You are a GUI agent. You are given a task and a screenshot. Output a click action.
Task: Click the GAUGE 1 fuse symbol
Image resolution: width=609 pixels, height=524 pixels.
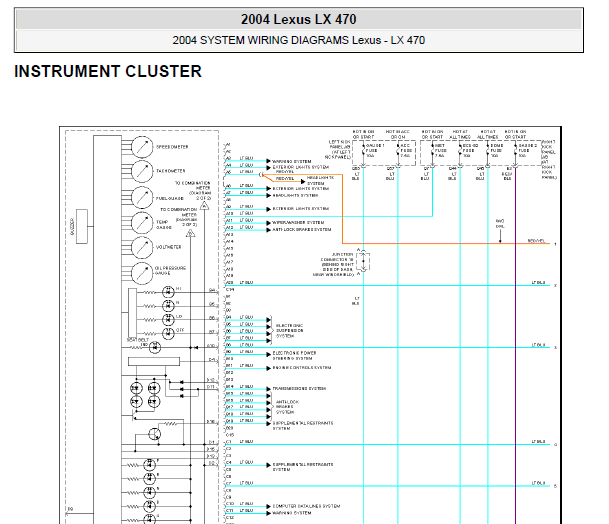[x=363, y=151]
